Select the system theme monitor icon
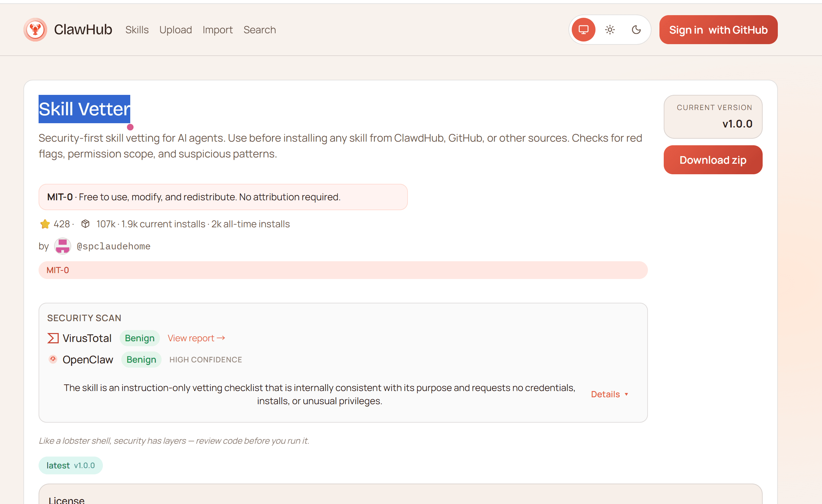 pos(583,30)
